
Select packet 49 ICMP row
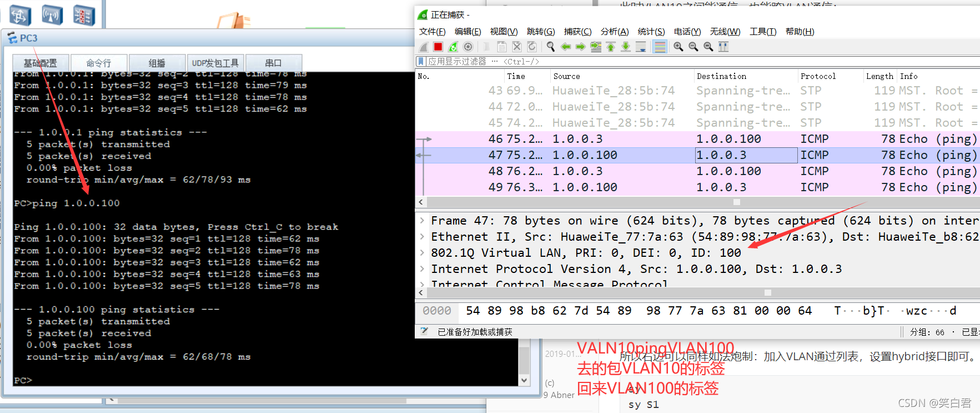coord(697,187)
